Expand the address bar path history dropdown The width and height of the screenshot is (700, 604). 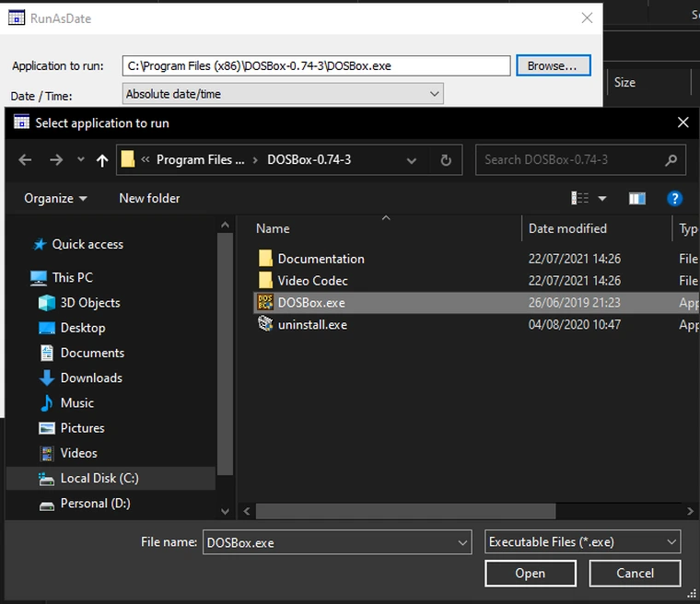pyautogui.click(x=412, y=160)
